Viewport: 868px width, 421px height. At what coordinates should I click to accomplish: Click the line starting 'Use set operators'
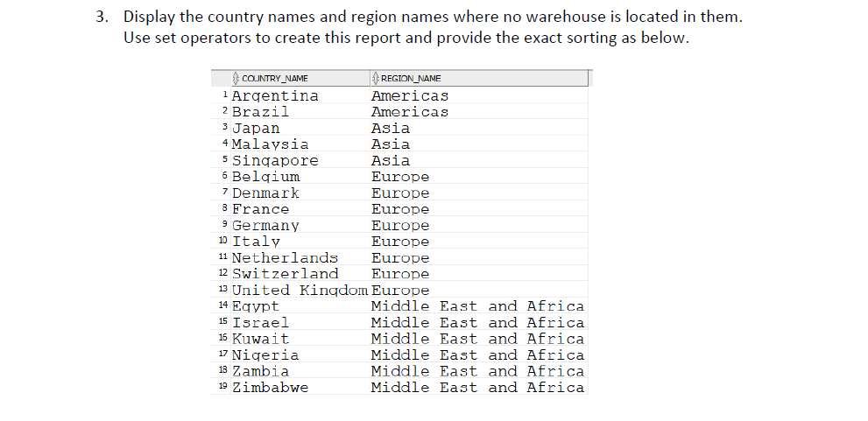point(406,39)
